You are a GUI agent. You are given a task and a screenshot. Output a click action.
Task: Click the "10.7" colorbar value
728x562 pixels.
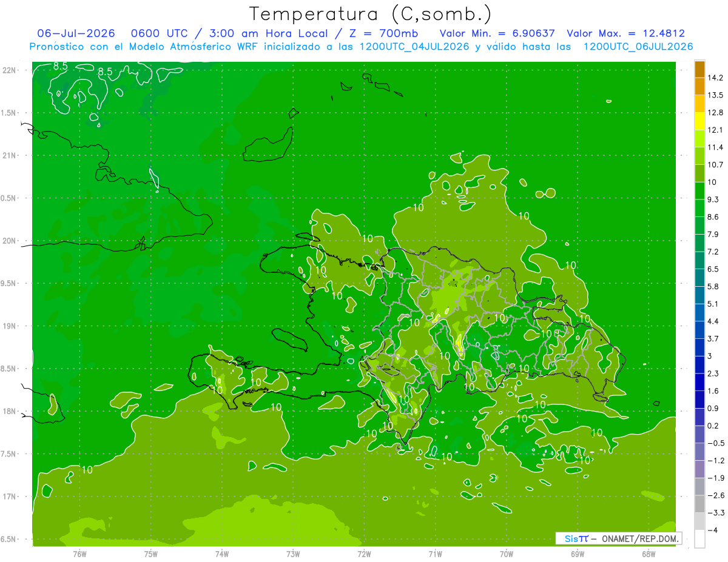[x=715, y=164]
